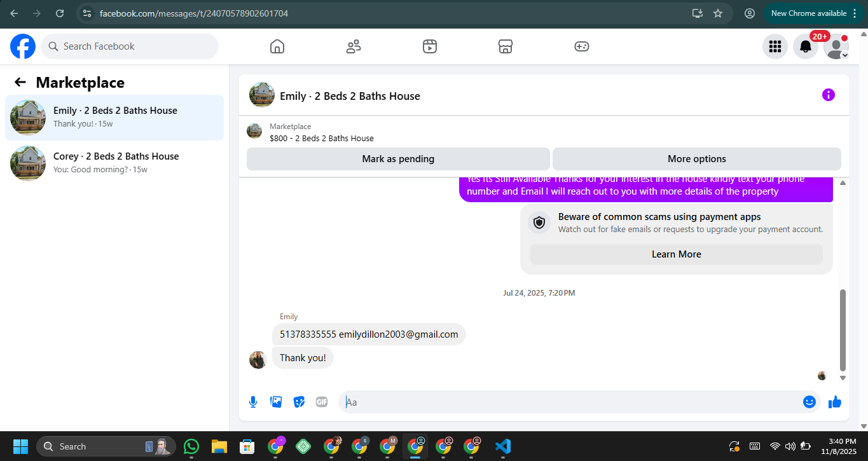868x461 pixels.
Task: Click Learn More about payment scams
Action: (677, 254)
